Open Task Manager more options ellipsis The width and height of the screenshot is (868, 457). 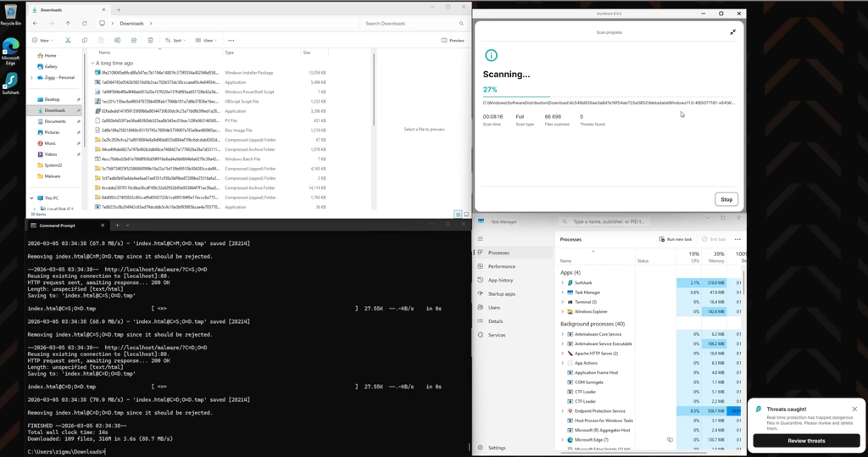pyautogui.click(x=737, y=239)
